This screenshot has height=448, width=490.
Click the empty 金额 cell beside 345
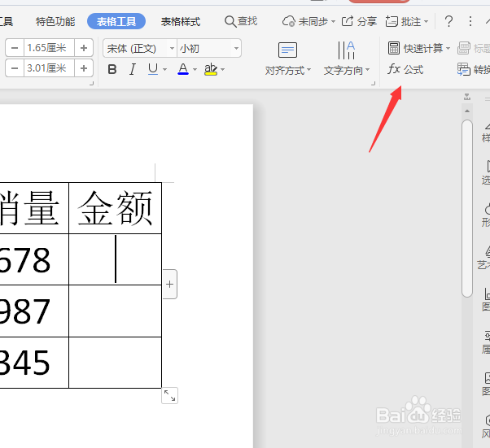pyautogui.click(x=115, y=363)
